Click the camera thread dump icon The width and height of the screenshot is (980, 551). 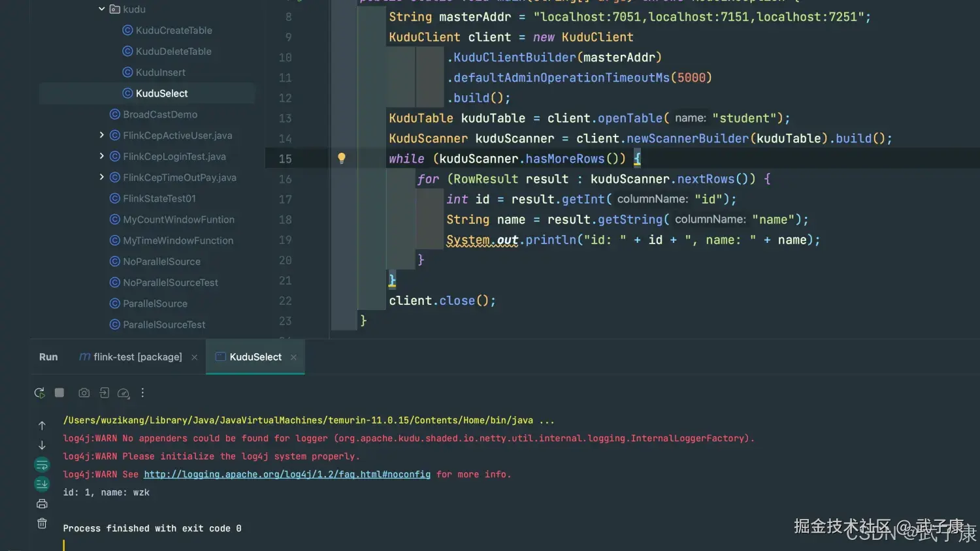pos(84,393)
